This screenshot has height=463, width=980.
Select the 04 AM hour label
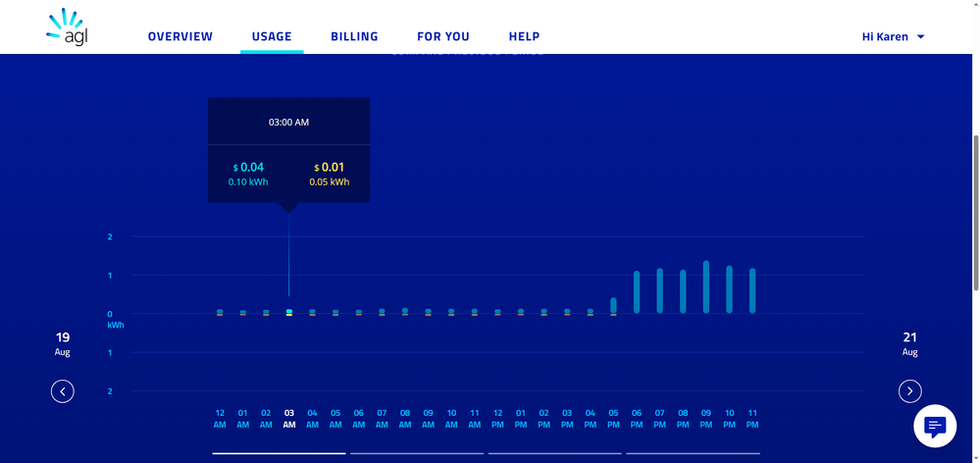[x=313, y=419]
